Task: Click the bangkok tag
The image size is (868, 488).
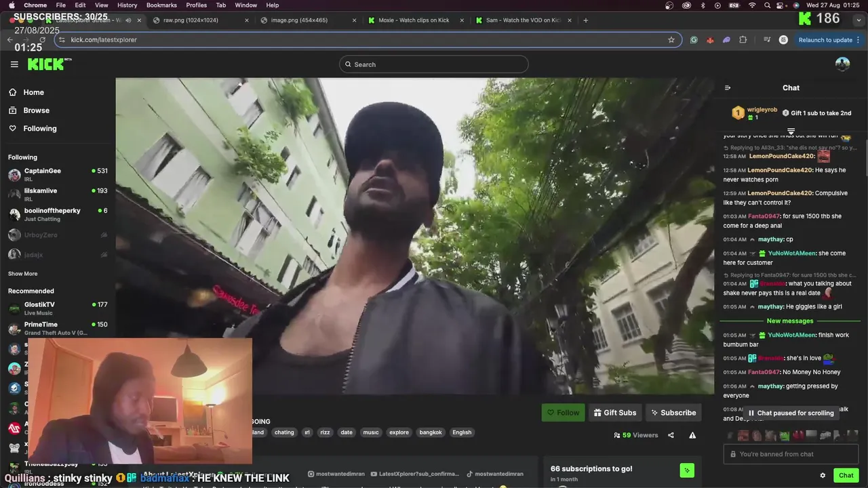Action: point(431,432)
